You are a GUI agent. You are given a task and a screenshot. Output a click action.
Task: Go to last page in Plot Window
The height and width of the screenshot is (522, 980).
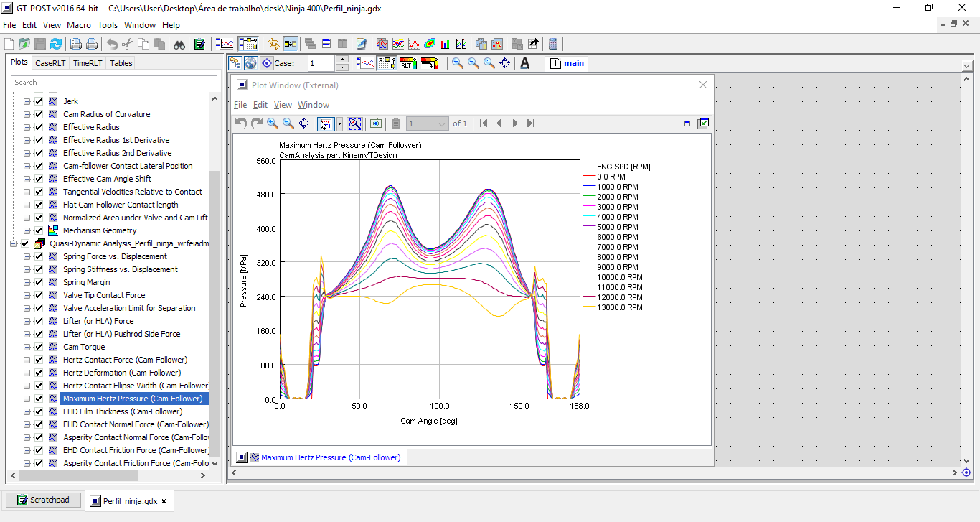[531, 123]
